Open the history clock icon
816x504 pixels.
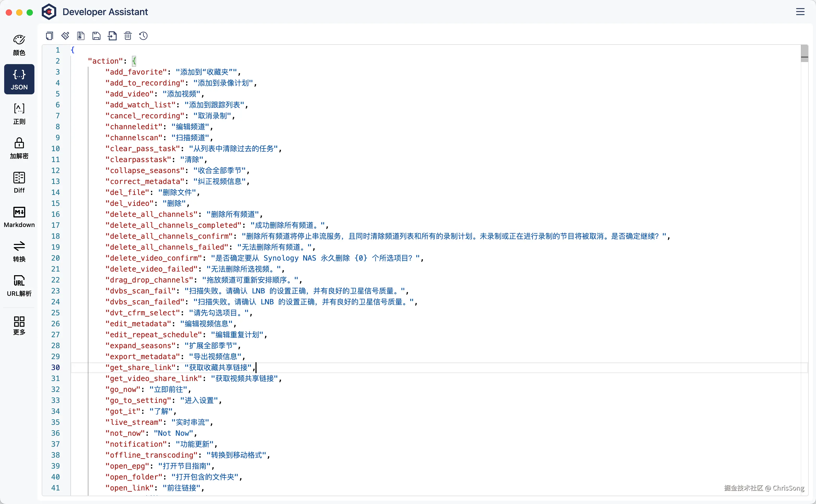[143, 36]
